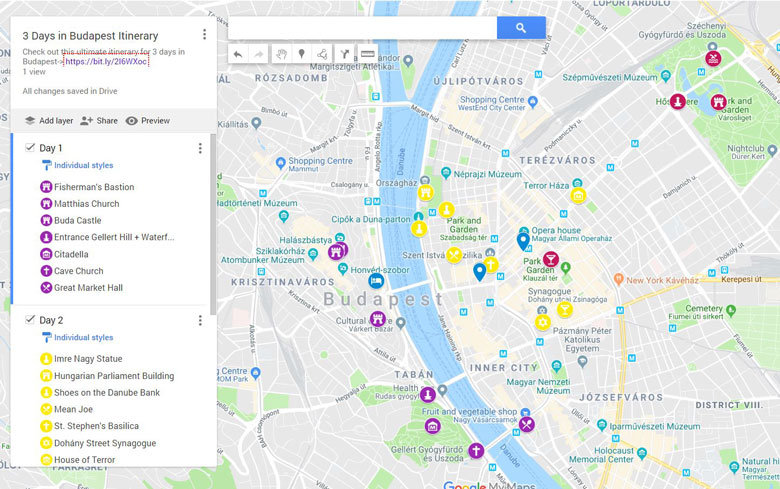Screen dimensions: 780x489
Task: Select Great Market Hall list item
Action: pos(88,288)
